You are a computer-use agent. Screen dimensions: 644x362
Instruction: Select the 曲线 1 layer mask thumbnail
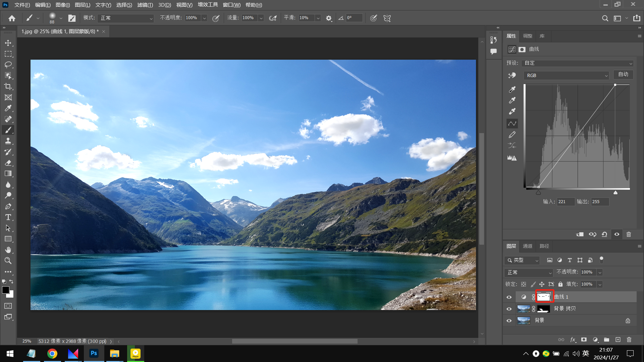click(x=544, y=297)
